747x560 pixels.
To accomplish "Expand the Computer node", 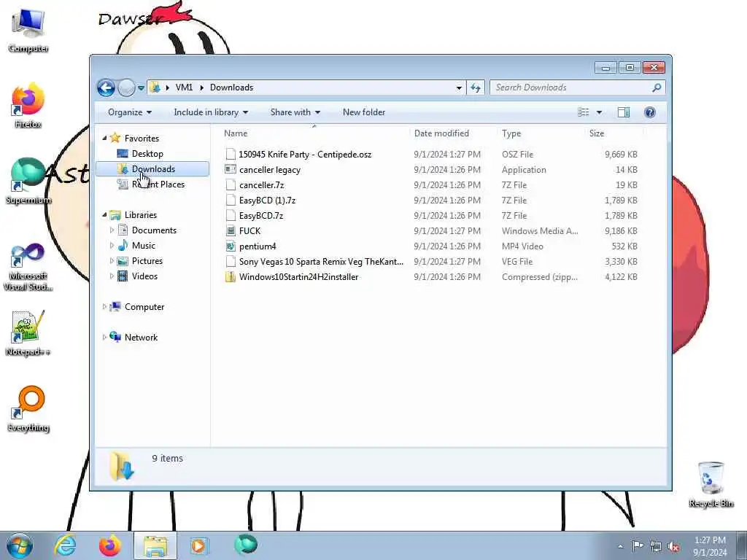I will pyautogui.click(x=104, y=307).
